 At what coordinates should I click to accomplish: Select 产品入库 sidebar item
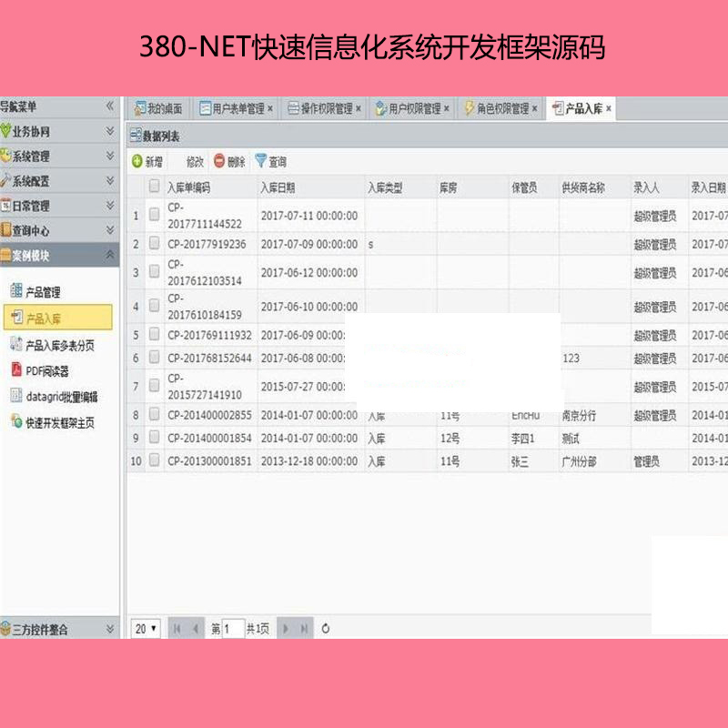(x=57, y=318)
